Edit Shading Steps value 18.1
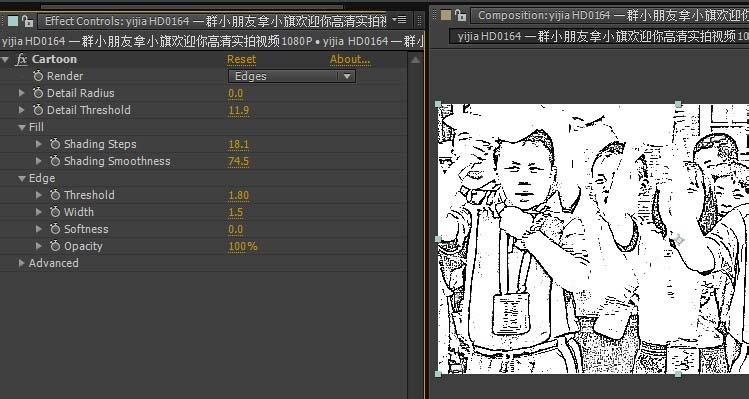This screenshot has width=749, height=399. coord(238,144)
